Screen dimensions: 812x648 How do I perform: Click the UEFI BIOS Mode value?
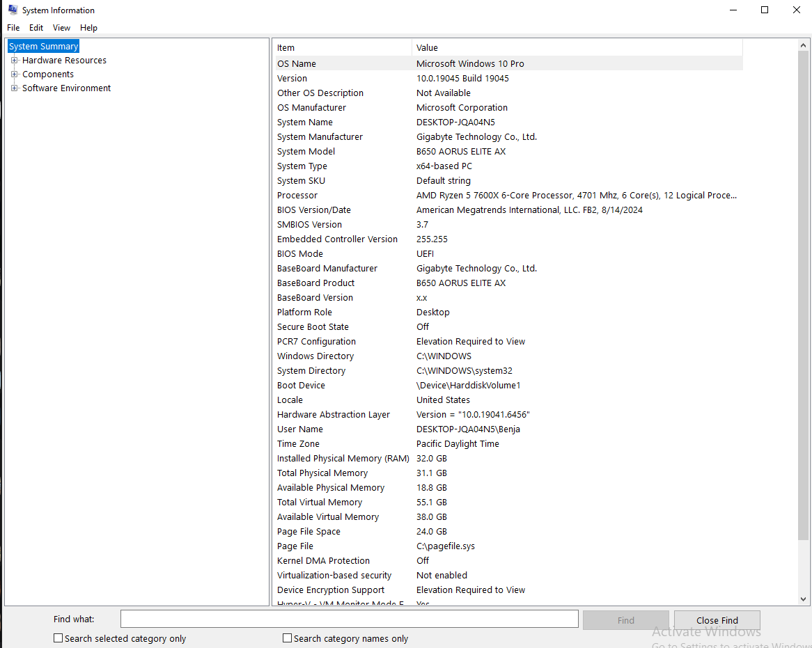click(x=425, y=253)
